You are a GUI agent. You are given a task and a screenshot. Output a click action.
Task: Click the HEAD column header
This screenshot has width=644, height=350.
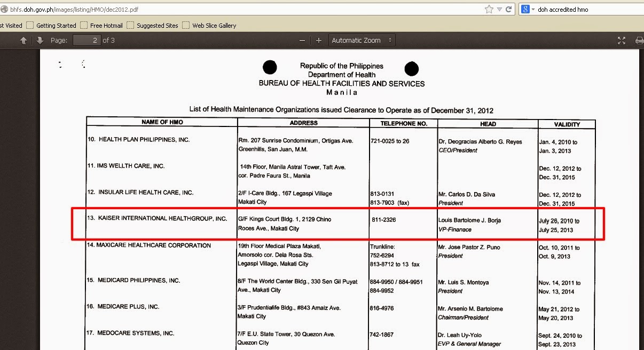pos(488,124)
